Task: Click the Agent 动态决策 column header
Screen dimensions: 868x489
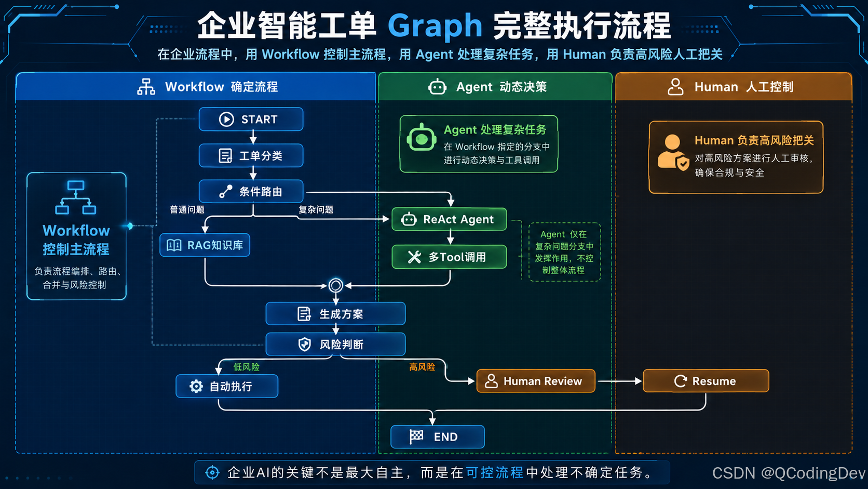Action: [496, 87]
